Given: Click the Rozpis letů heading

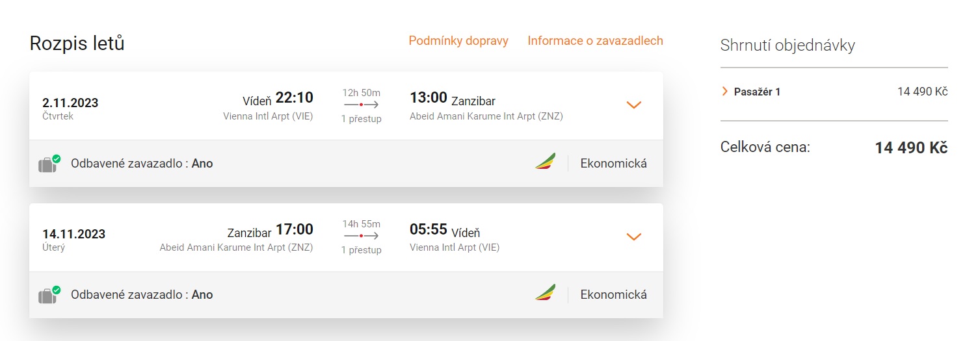Looking at the screenshot, I should click(x=77, y=44).
